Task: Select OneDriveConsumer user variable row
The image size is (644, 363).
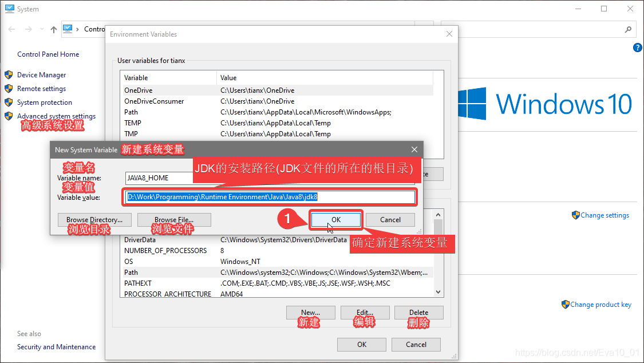Action: 277,101
